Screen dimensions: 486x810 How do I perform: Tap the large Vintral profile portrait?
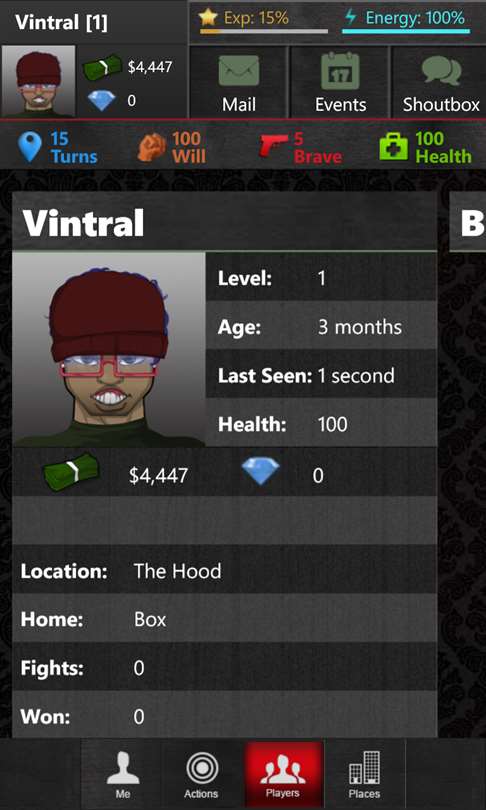point(109,349)
